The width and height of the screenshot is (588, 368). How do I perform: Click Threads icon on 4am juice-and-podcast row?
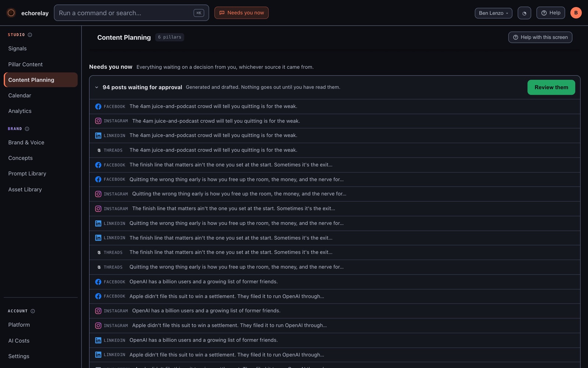(99, 150)
